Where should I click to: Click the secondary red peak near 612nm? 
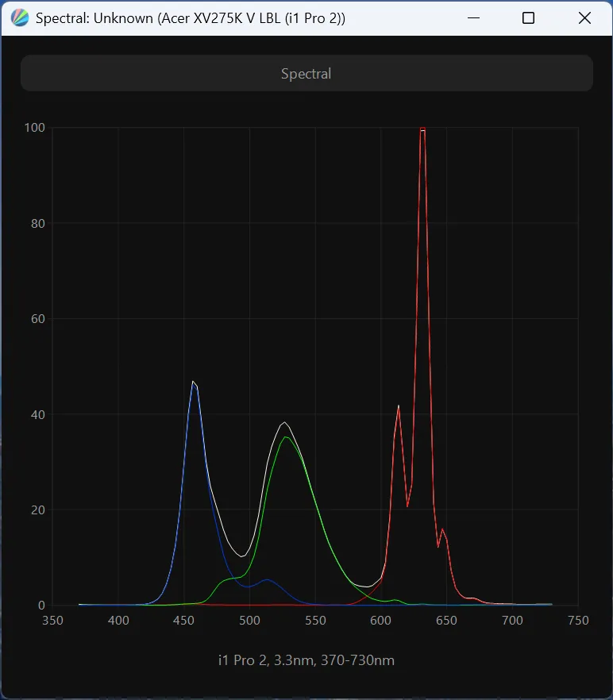tap(399, 406)
